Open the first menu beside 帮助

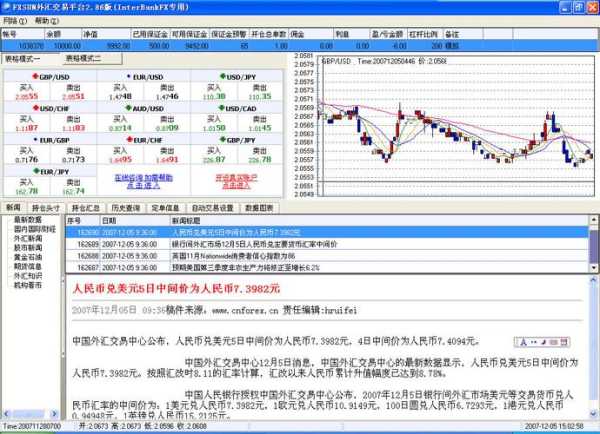tap(15, 21)
